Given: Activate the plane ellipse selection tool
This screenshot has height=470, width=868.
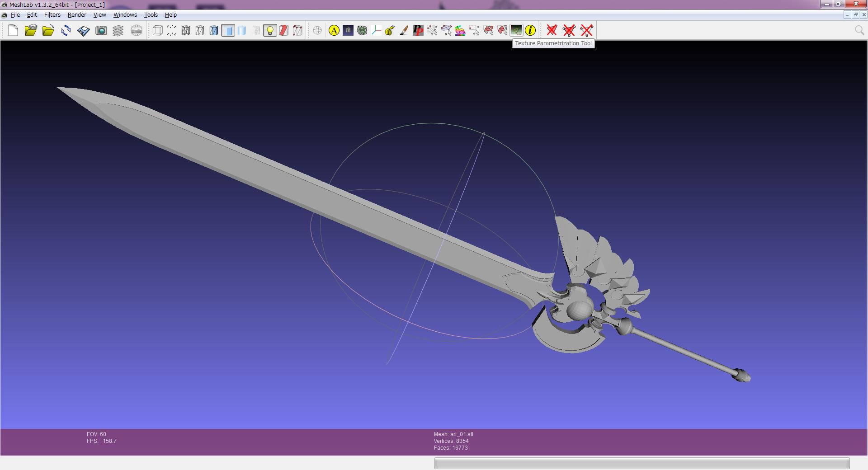Looking at the screenshot, I should (x=446, y=30).
